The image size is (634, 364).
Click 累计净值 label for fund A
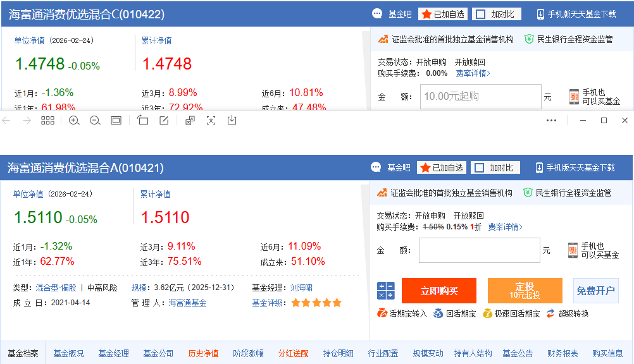[x=155, y=194]
